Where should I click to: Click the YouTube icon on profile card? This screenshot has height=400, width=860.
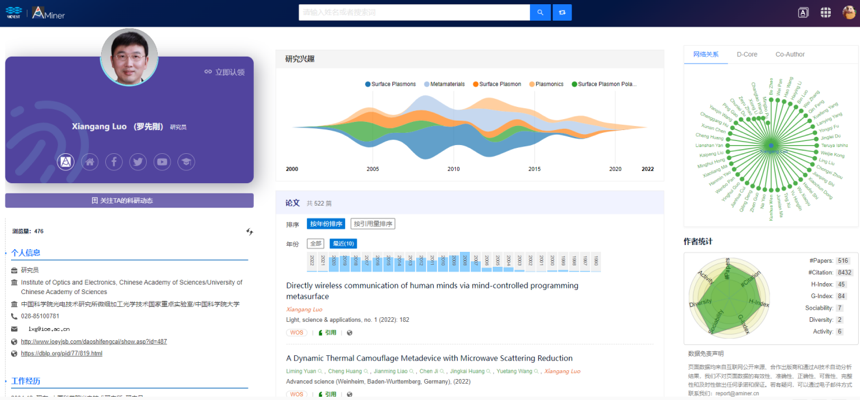pos(162,161)
